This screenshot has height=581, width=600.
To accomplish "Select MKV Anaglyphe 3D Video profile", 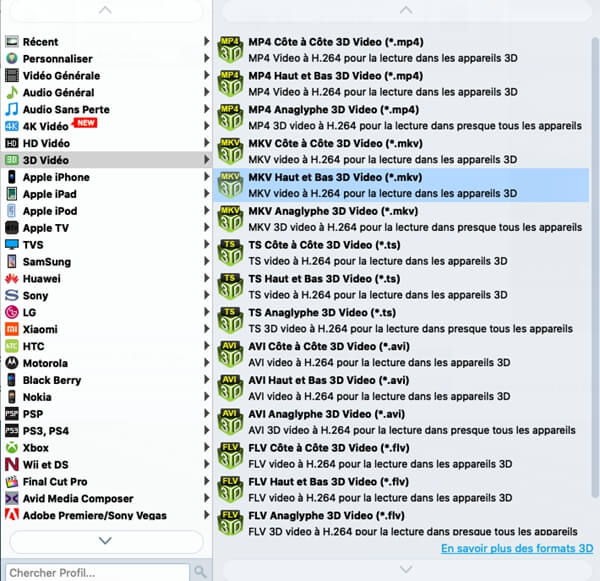I will tap(401, 219).
